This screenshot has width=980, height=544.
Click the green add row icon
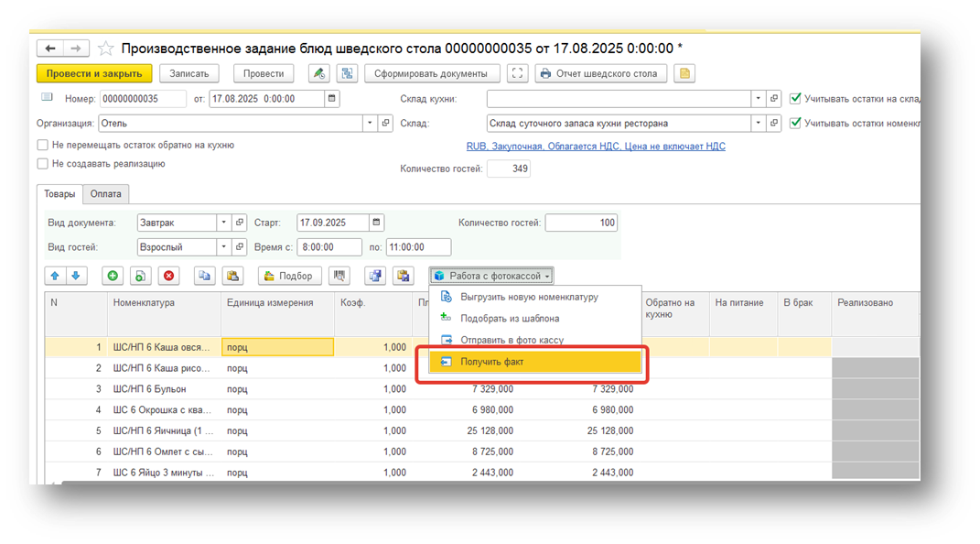click(x=113, y=276)
